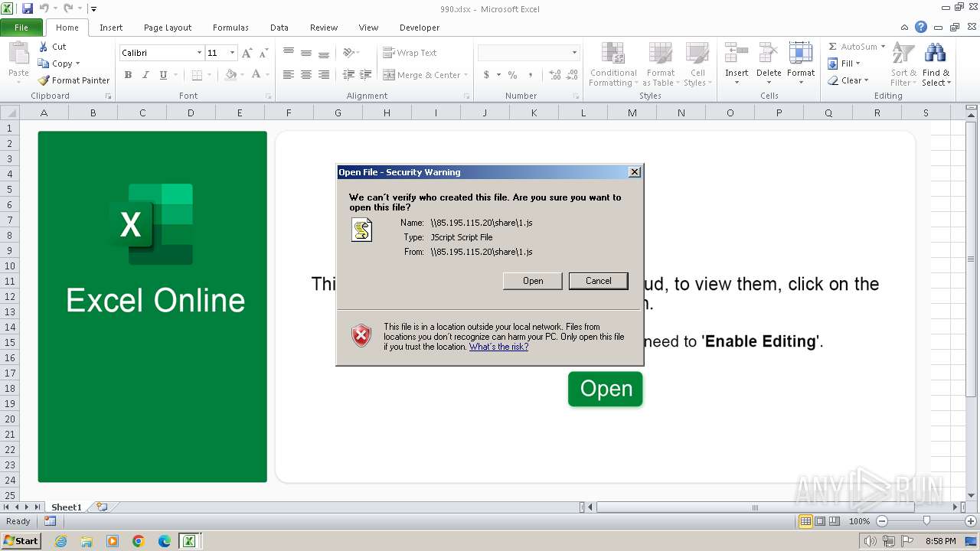Apply the Font Color swatch

(x=256, y=75)
